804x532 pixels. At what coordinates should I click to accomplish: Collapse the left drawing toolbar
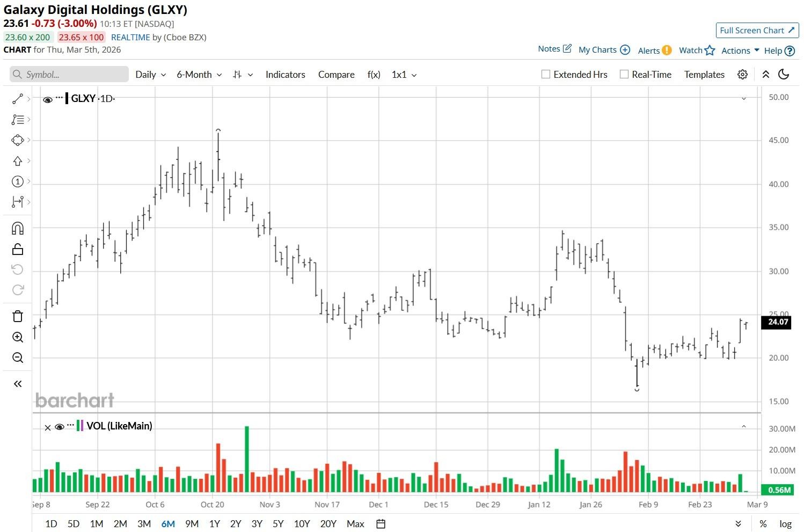pyautogui.click(x=18, y=384)
